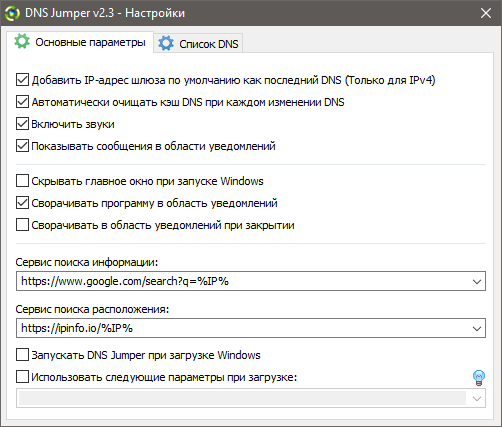Screen dimensions: 502x427
Task: Uncheck Добавить IP-адрес шлюза по умолчанию
Action: (x=22, y=80)
